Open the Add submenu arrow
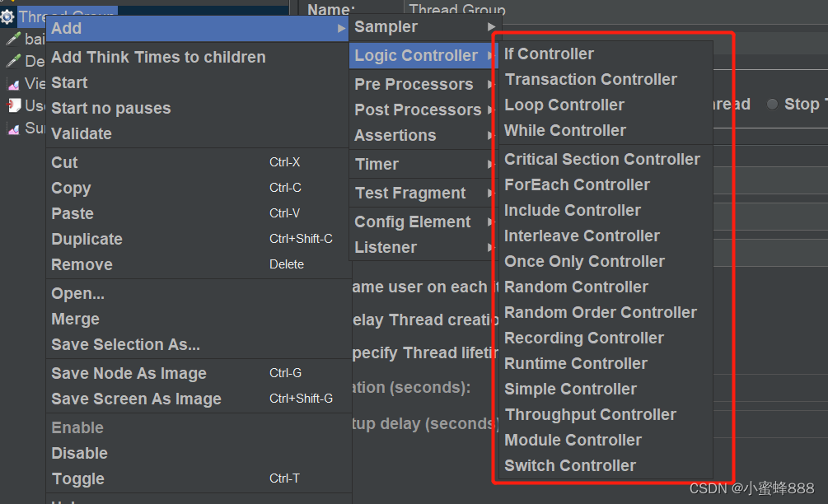 pos(341,29)
